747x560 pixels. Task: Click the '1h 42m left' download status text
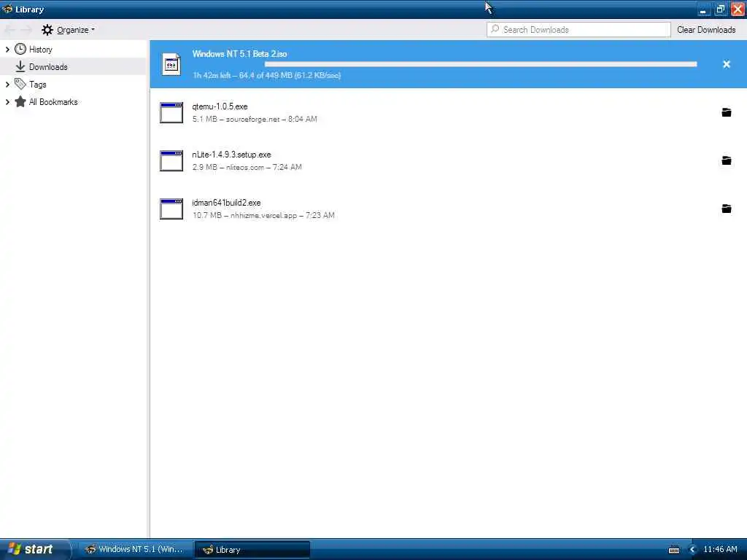pos(266,75)
